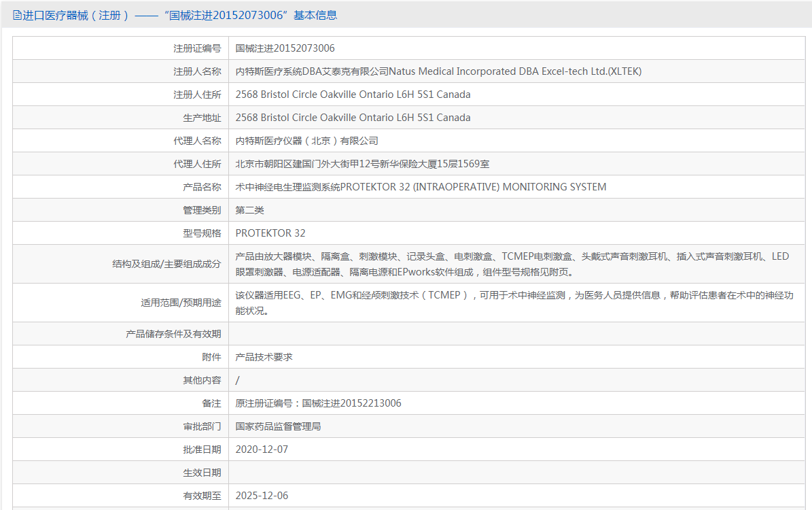812x510 pixels.
Task: Click the 进口医疗器械（注册）header title text
Action: pyautogui.click(x=76, y=15)
